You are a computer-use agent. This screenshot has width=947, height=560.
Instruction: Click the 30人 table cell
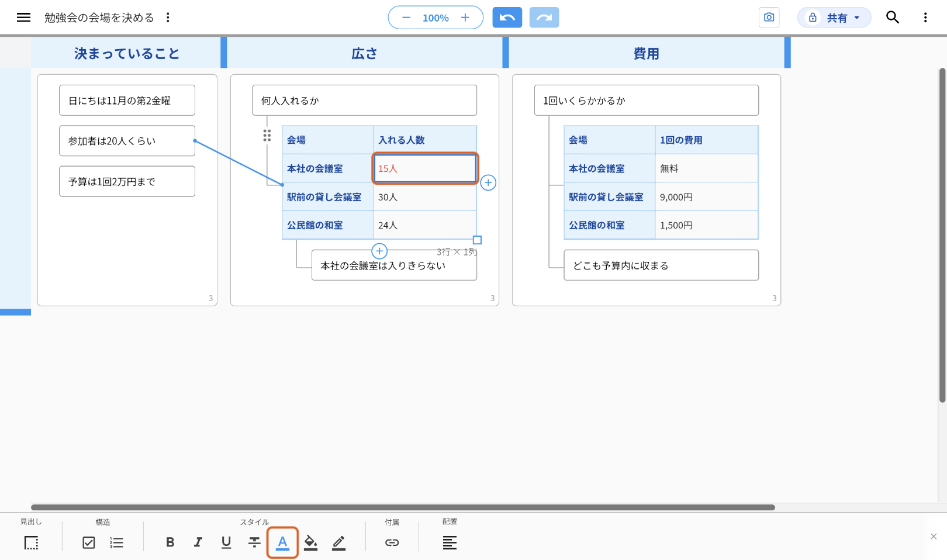click(425, 197)
